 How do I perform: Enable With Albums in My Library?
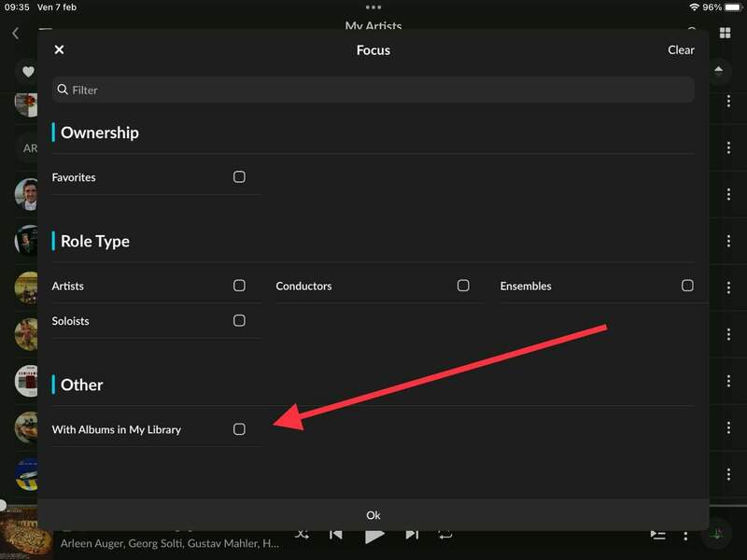point(239,429)
